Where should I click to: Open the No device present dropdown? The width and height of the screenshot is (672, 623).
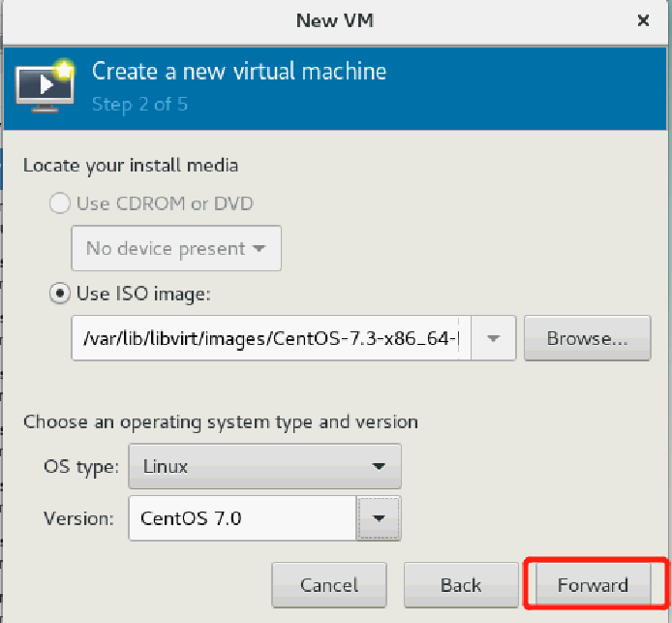tap(176, 249)
